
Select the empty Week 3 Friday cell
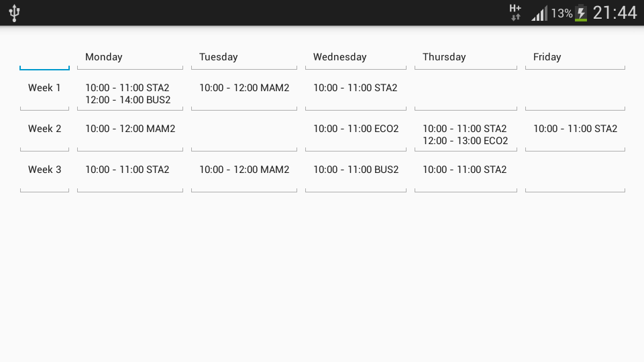[x=575, y=176]
